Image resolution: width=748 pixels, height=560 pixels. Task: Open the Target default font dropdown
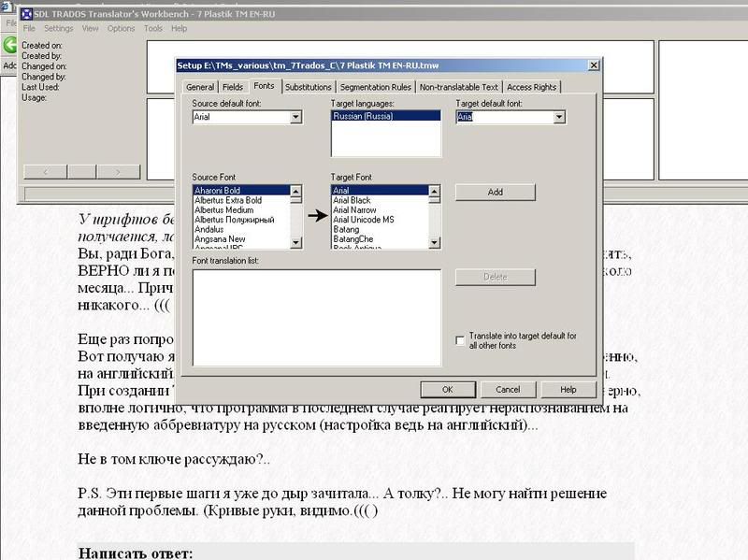[x=559, y=117]
